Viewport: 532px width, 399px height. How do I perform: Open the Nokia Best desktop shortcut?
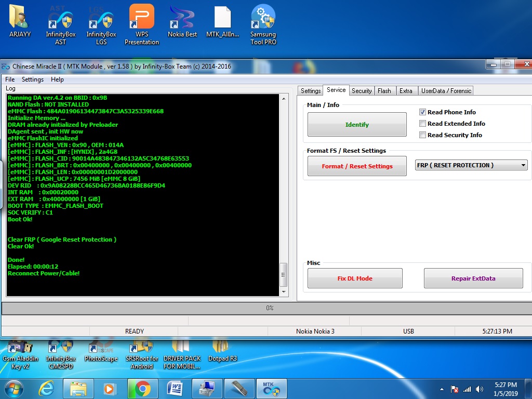(x=182, y=21)
